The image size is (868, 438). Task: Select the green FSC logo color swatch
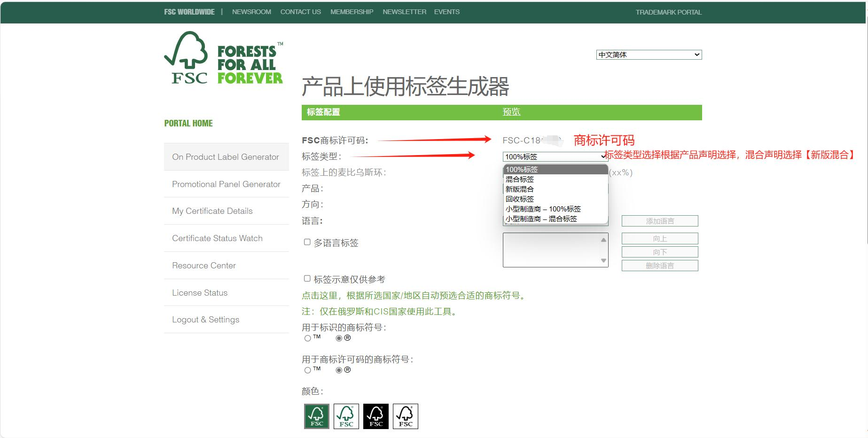317,416
